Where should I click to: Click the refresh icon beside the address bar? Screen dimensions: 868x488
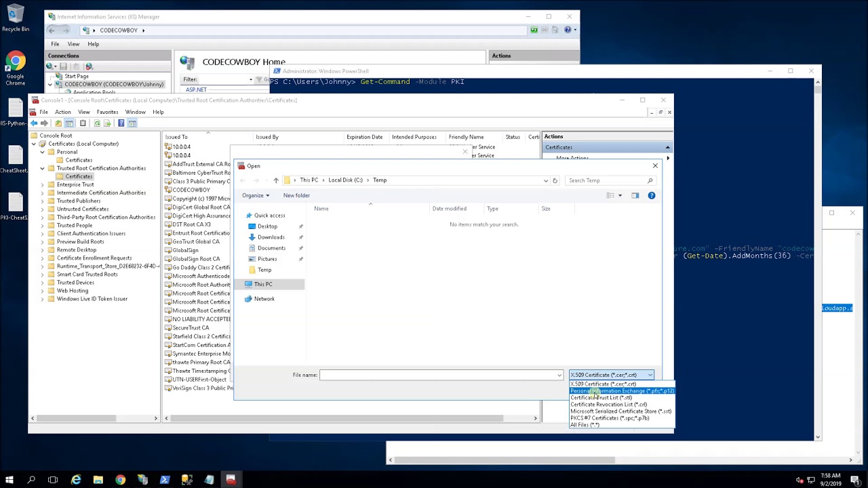555,180
